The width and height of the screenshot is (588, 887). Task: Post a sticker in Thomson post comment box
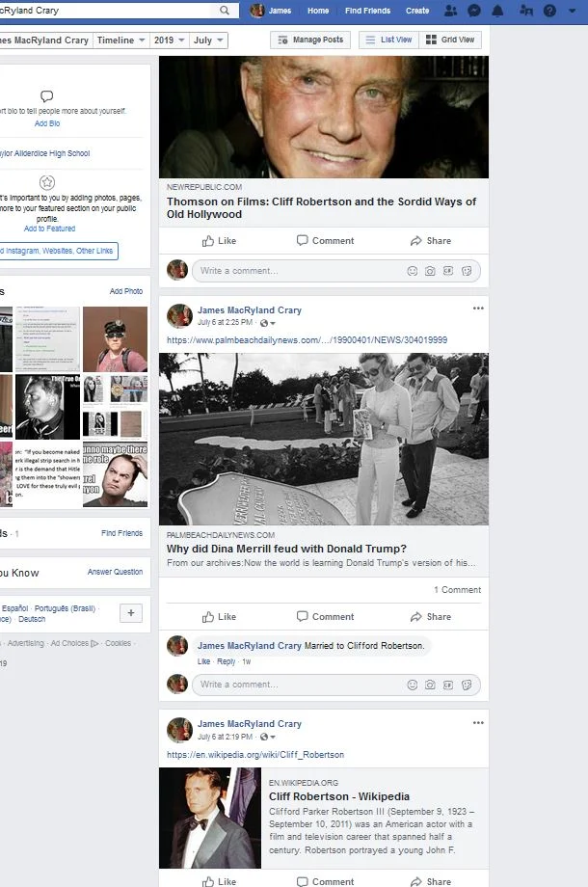[x=467, y=271]
